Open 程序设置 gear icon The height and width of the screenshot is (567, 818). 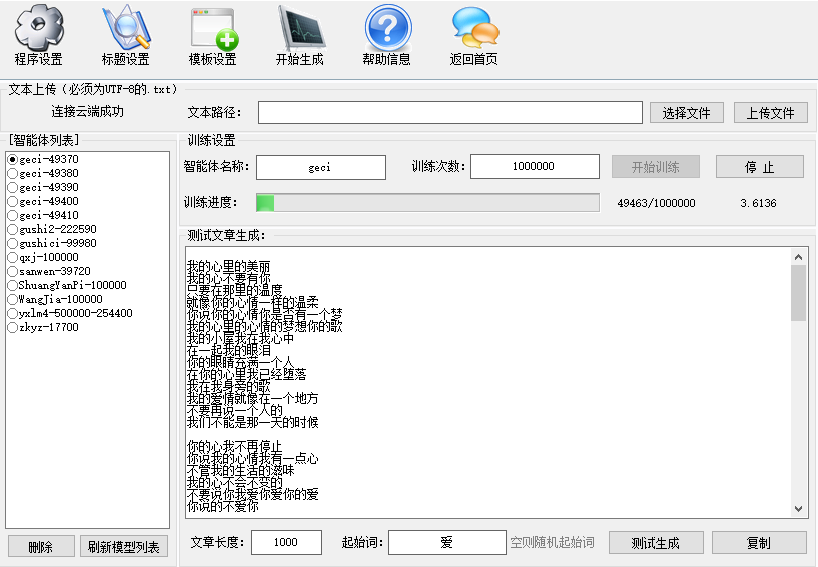38,28
